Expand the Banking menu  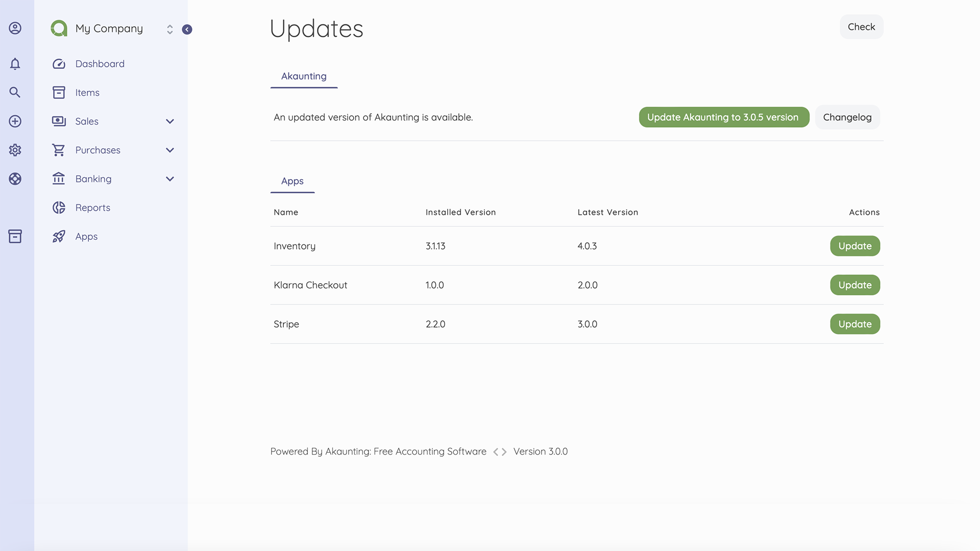[169, 179]
